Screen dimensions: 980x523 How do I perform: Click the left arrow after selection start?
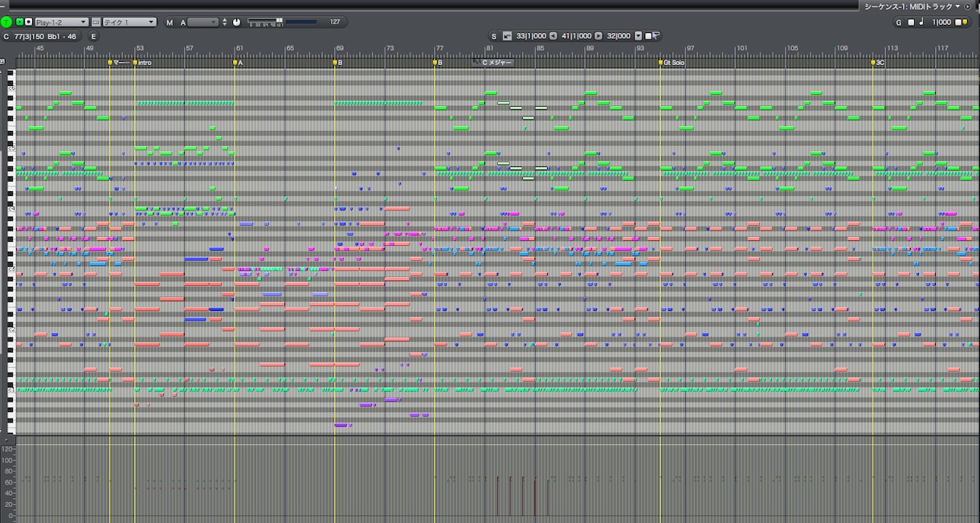point(553,36)
